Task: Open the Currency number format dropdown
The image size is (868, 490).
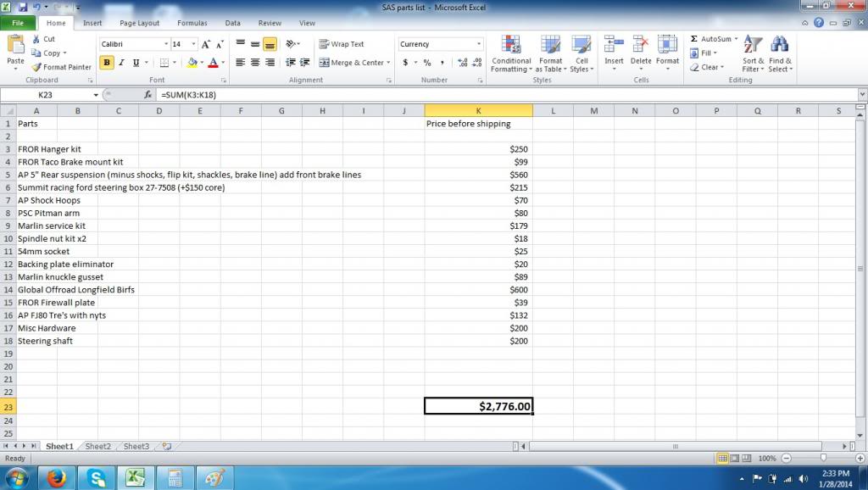Action: click(478, 44)
